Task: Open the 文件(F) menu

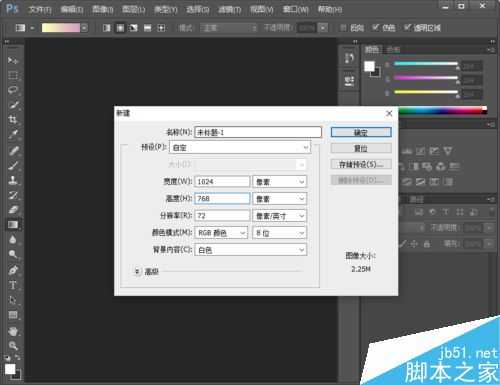Action: (x=40, y=10)
